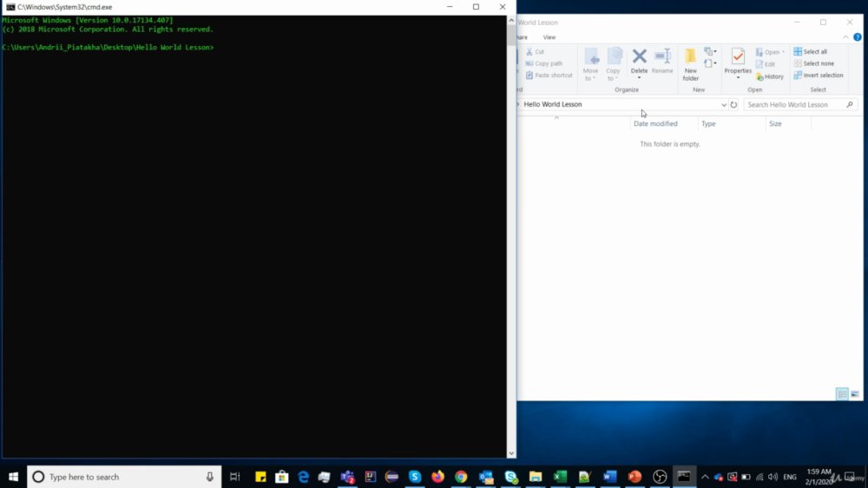The width and height of the screenshot is (868, 488).
Task: Click the Hello World Lesson address bar
Action: click(x=619, y=104)
